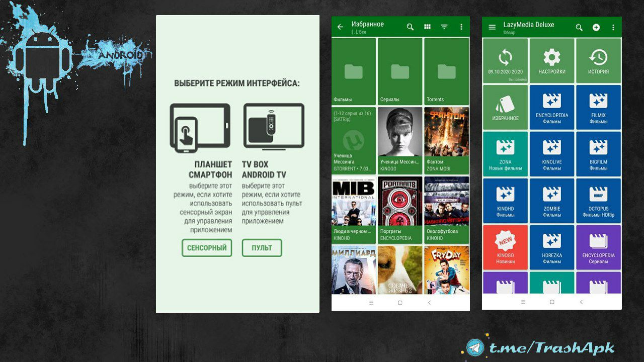Open FILMIX Фильмы tile
Image resolution: width=644 pixels, height=362 pixels.
(598, 107)
